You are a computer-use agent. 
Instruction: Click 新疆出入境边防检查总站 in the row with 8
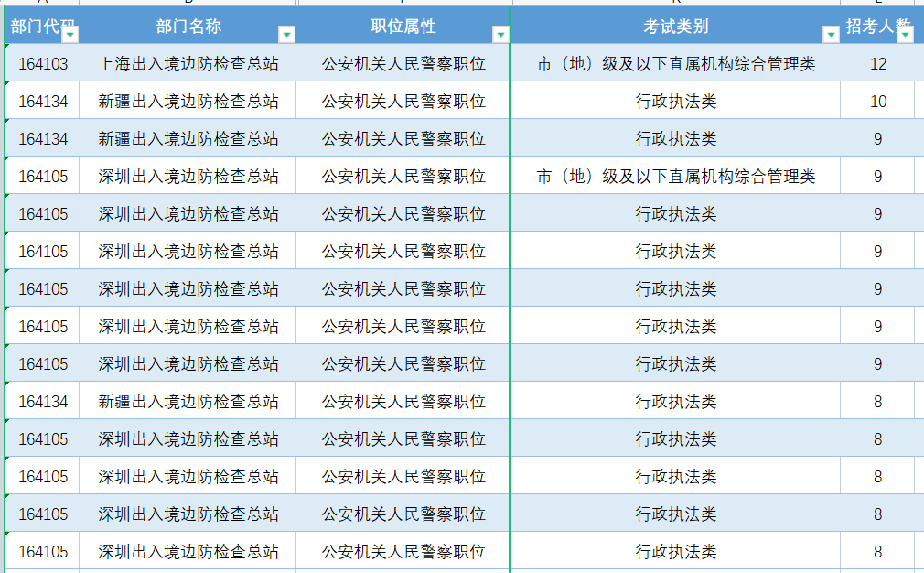pyautogui.click(x=188, y=402)
